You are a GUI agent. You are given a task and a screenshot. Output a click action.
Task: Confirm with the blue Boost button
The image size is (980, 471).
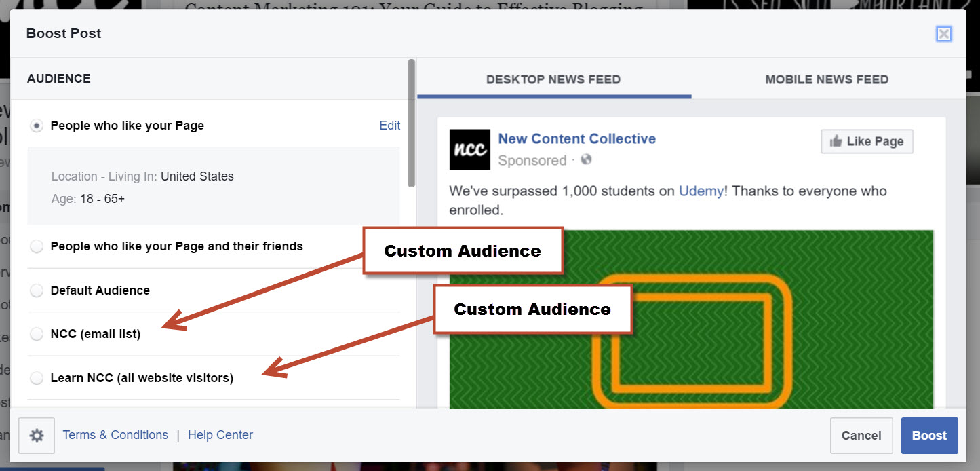(929, 436)
